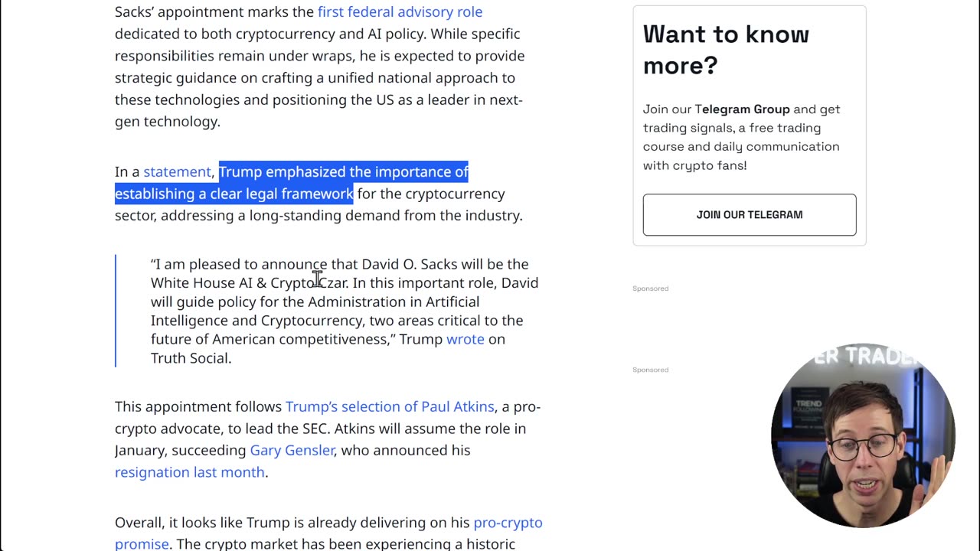980x551 pixels.
Task: Click the "statement" hyperlink
Action: tap(177, 172)
